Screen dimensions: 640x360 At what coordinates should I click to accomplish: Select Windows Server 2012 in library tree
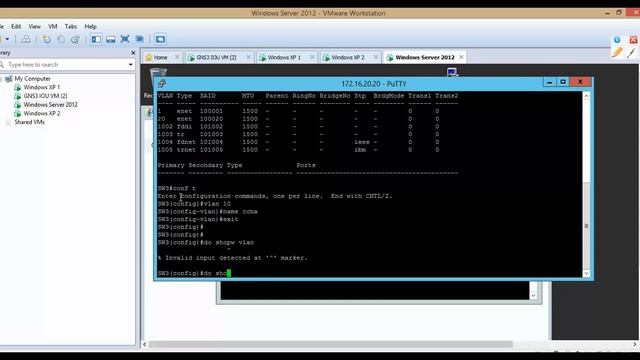click(x=50, y=105)
